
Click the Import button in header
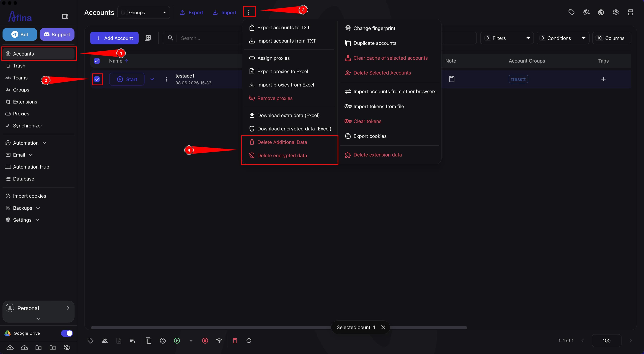pyautogui.click(x=224, y=13)
